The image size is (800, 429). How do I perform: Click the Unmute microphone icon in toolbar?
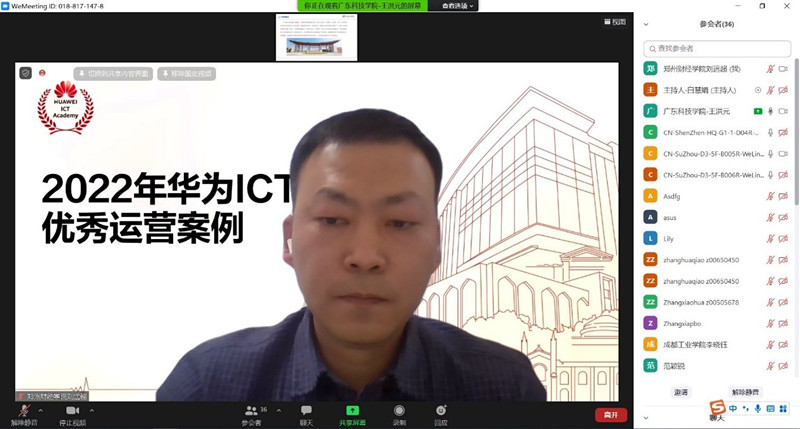[x=23, y=410]
